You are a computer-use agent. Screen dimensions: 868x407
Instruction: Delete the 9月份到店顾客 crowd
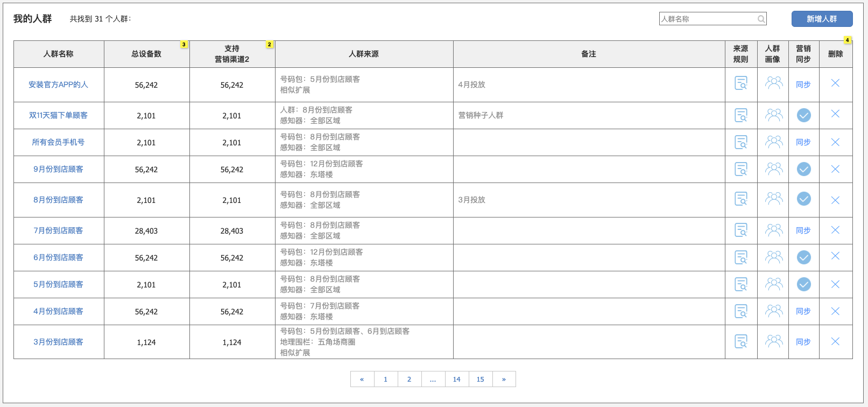click(x=835, y=169)
